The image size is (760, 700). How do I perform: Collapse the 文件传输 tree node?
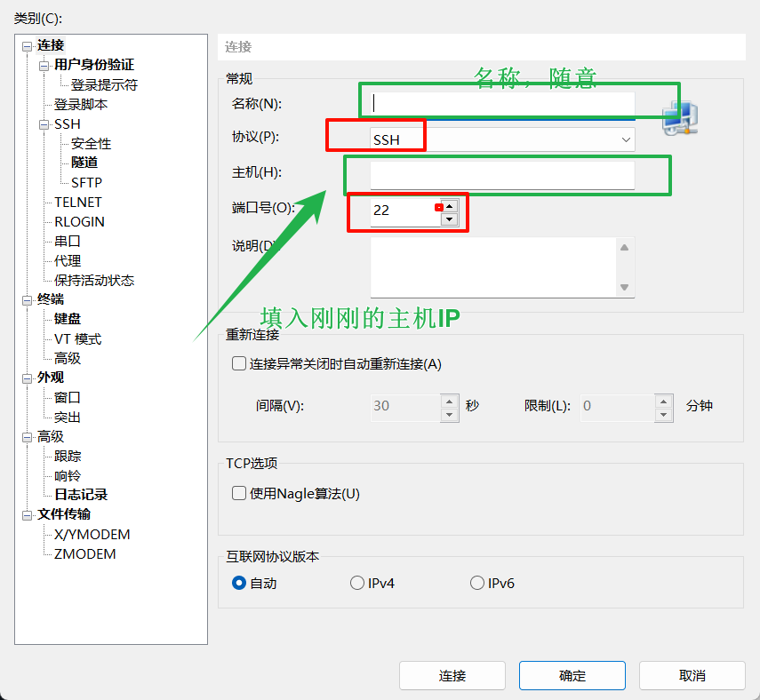pyautogui.click(x=28, y=515)
